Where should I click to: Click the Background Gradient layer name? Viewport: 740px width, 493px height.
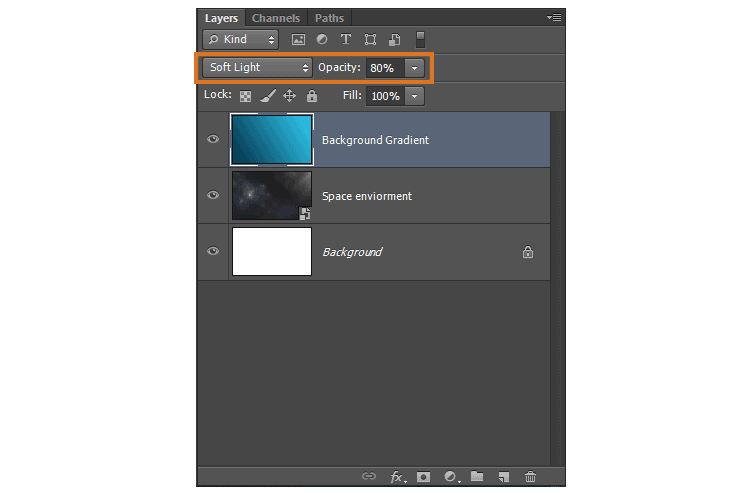point(375,140)
